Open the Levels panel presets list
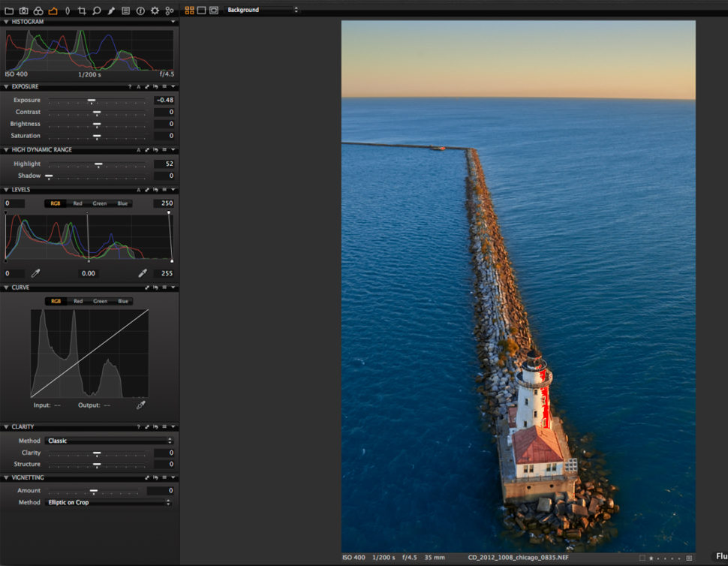 pos(165,190)
